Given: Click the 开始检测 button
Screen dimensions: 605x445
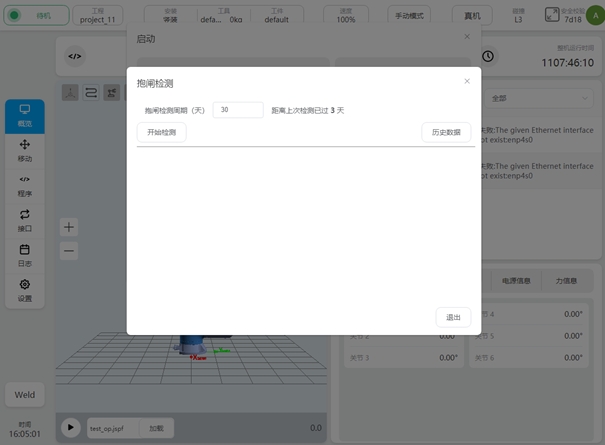Looking at the screenshot, I should (x=161, y=132).
